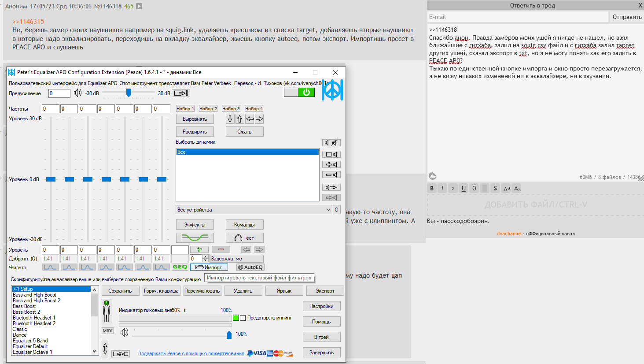
Task: Click Экспорт configuration button
Action: pyautogui.click(x=325, y=291)
